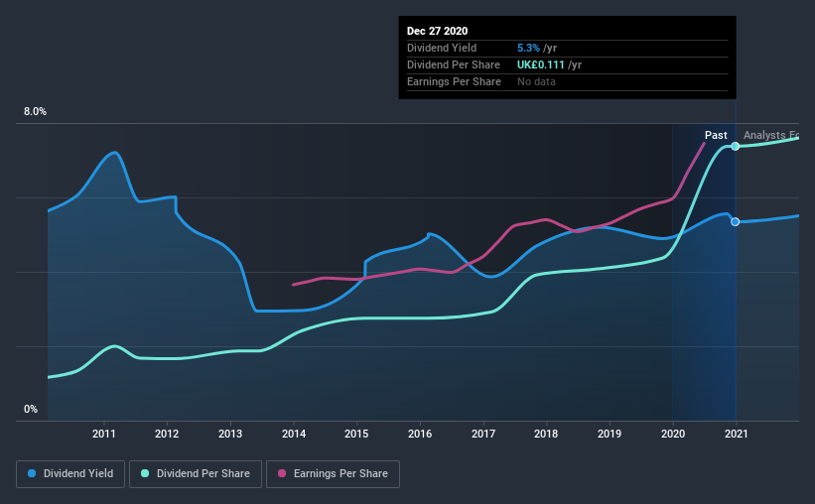The width and height of the screenshot is (815, 504).
Task: Click the "Dec 27 2020" tooltip date
Action: click(437, 31)
